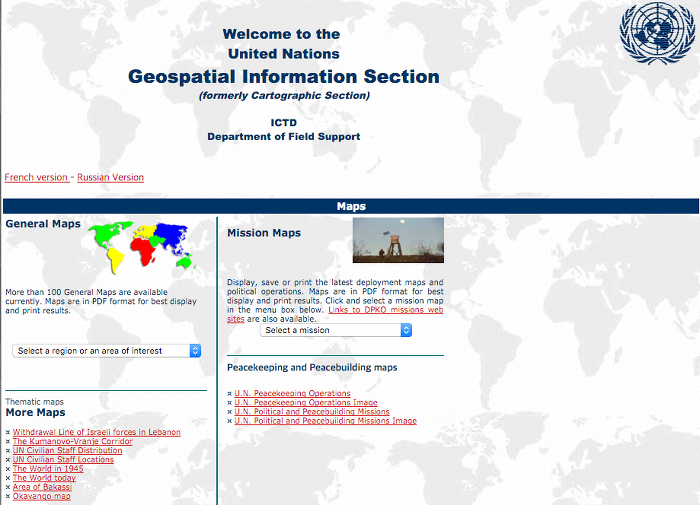
Task: Click the ICTD label text
Action: point(283,123)
